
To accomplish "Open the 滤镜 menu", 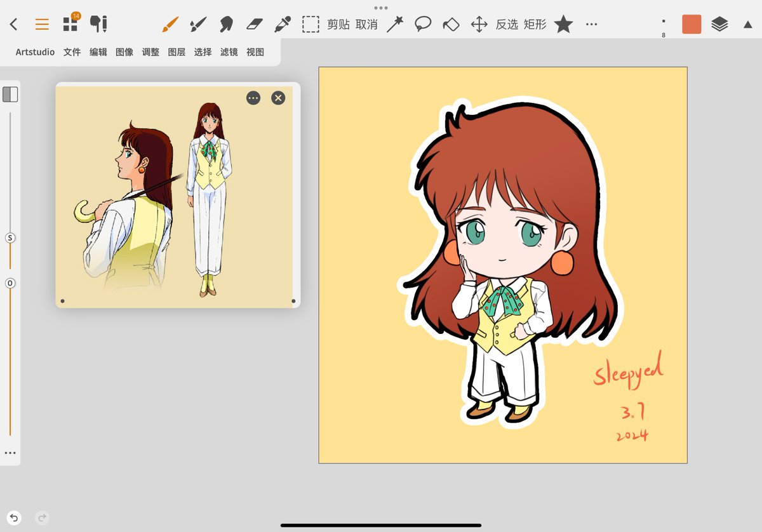I will coord(229,52).
